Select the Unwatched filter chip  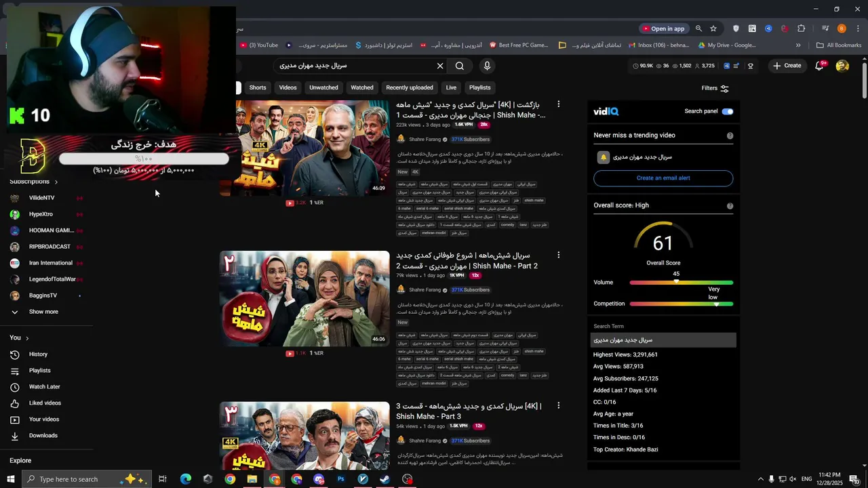[323, 87]
